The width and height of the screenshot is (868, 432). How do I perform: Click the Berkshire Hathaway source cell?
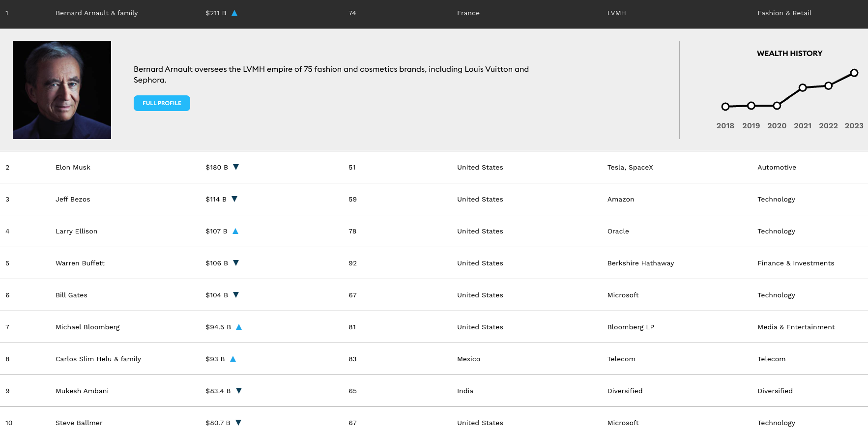[640, 263]
